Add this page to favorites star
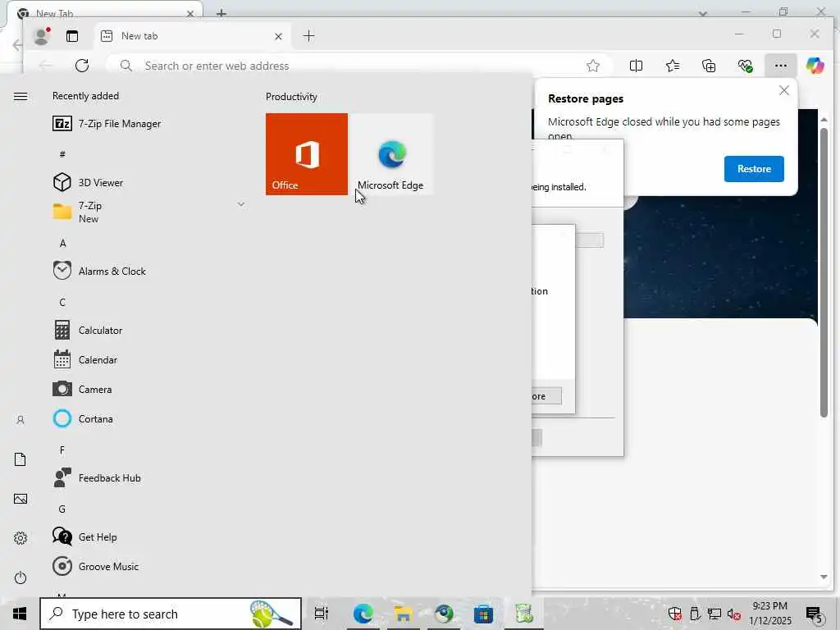840x630 pixels. 592,66
